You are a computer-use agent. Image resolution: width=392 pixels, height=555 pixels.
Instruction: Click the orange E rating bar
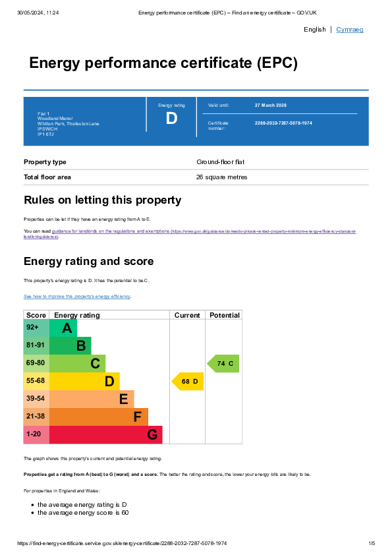(x=92, y=399)
